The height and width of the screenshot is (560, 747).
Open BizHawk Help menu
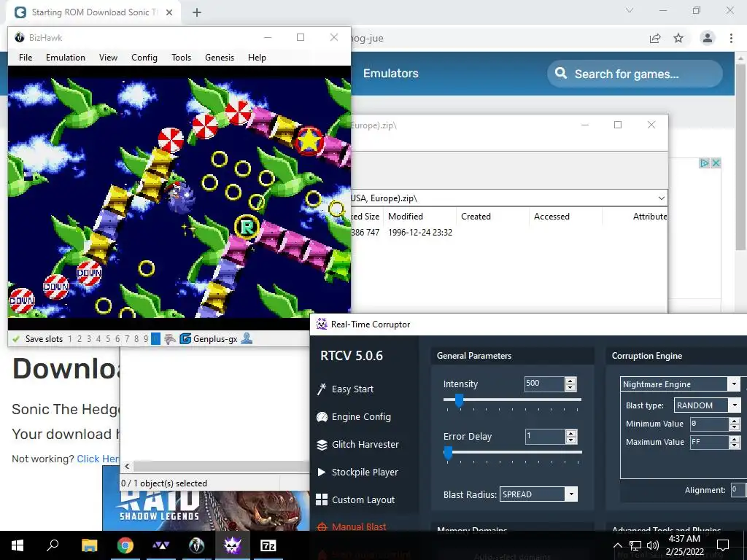click(x=257, y=58)
